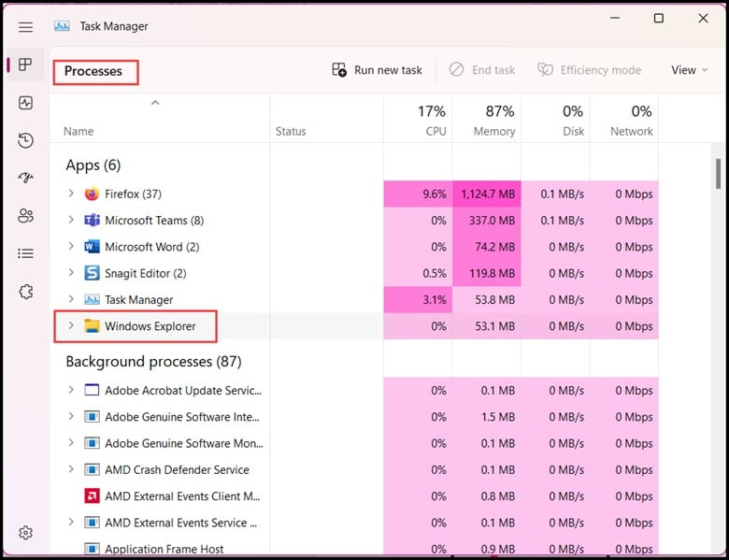The image size is (729, 560).
Task: Click the Windows Explorer folder icon
Action: tap(92, 326)
